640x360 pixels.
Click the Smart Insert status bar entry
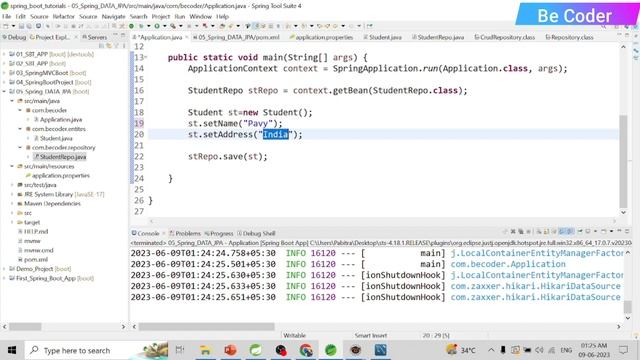pos(371,336)
